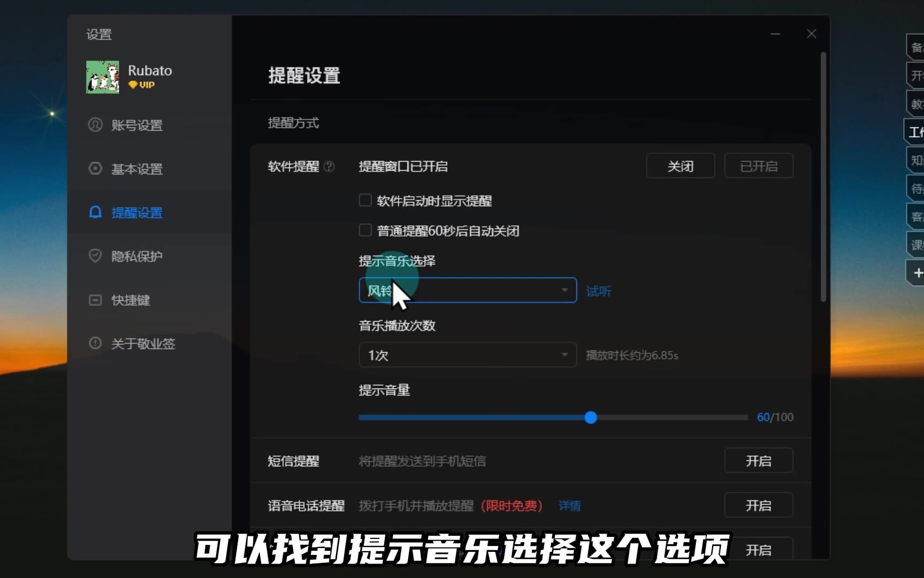Open 关于敬业签 info icon
924x578 pixels.
tap(95, 343)
